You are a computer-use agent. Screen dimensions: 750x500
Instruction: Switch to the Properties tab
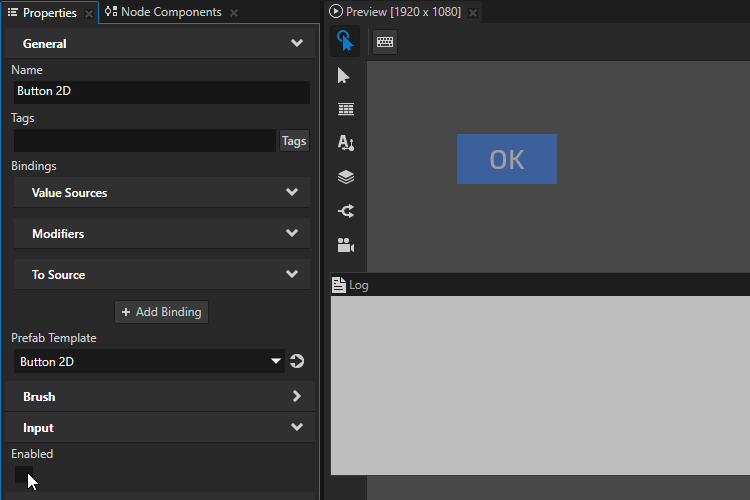click(x=50, y=12)
